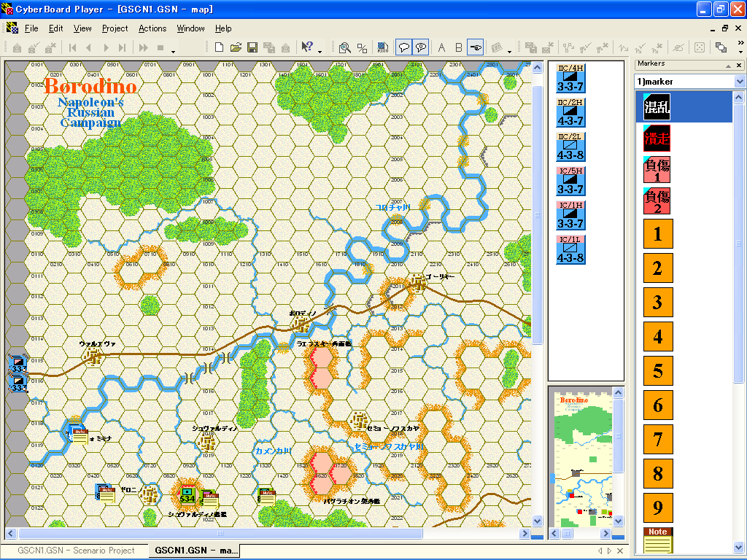The width and height of the screenshot is (747, 560).
Task: Open the File menu
Action: [x=31, y=28]
